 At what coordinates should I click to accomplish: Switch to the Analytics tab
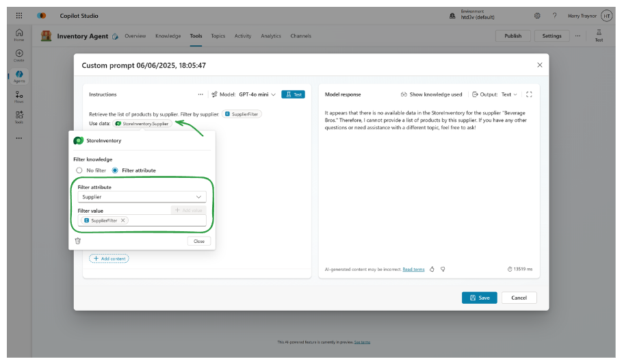(271, 36)
